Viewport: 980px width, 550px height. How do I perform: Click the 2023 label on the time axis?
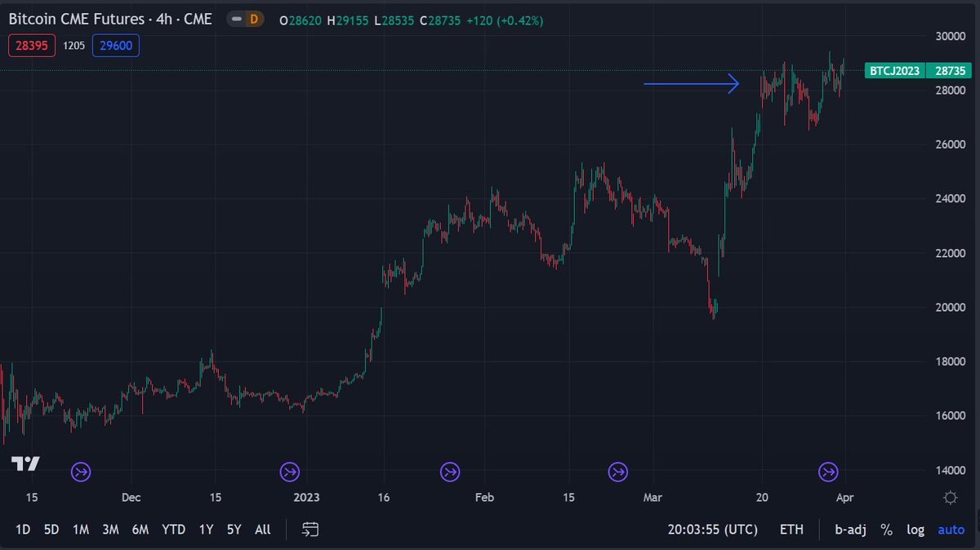(306, 497)
